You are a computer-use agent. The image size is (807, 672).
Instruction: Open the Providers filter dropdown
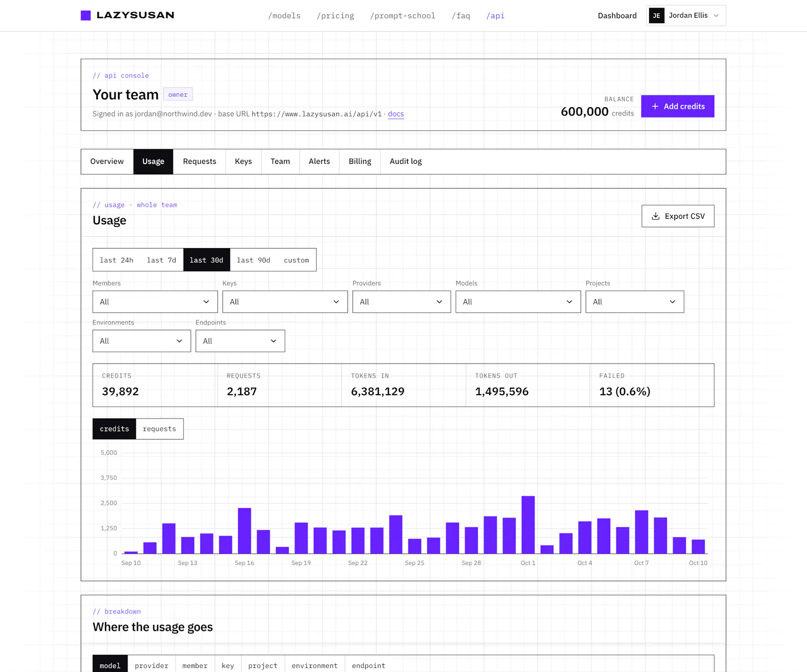click(401, 302)
